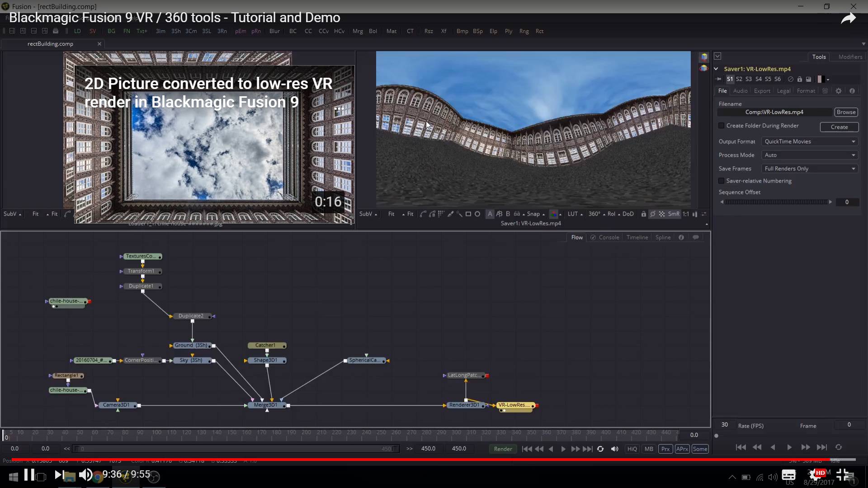Click the lock icon in Saver1 tool header
Screen dimensions: 868x488
pyautogui.click(x=799, y=79)
